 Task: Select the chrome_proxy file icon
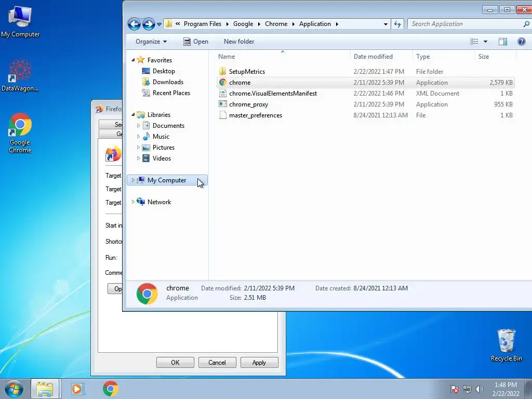point(222,104)
